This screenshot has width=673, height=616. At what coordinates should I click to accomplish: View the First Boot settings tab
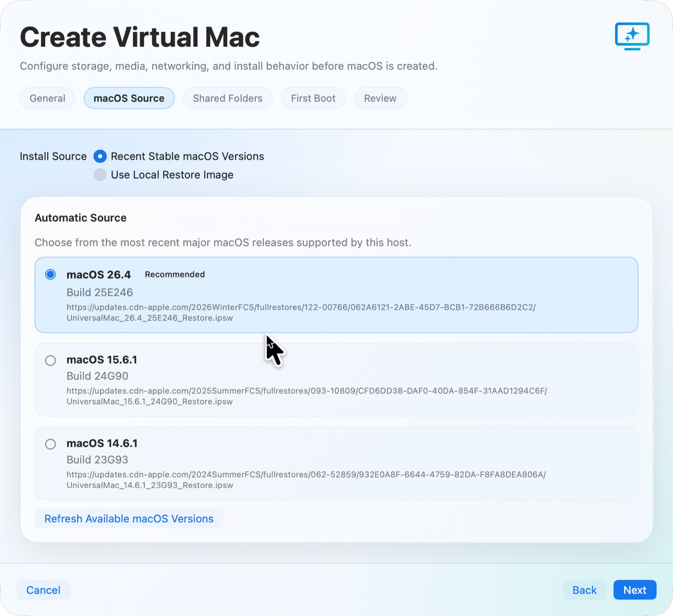[313, 98]
